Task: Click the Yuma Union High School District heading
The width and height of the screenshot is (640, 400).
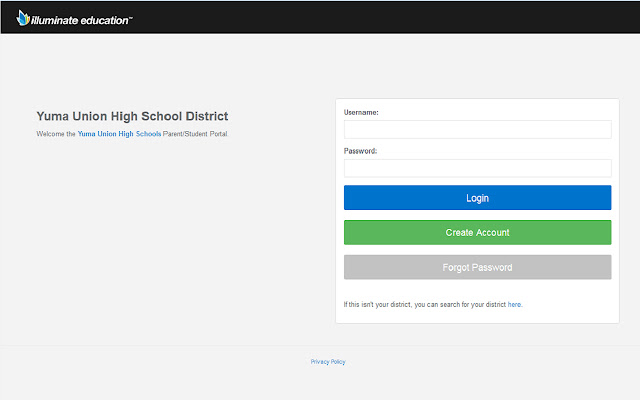Action: coord(132,116)
